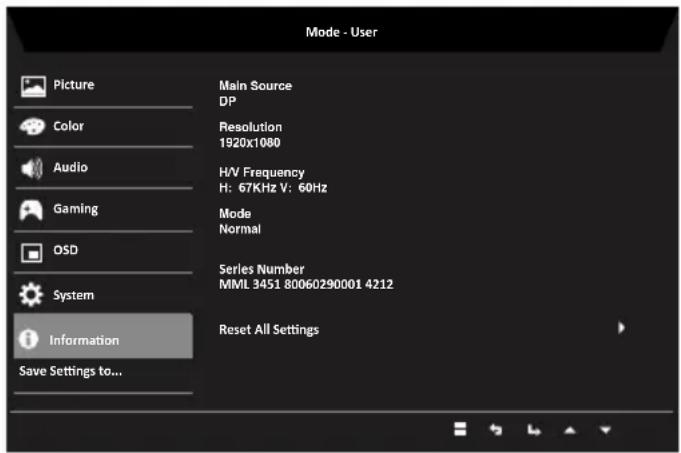Click the Series Number label
This screenshot has height=453, width=681.
pyautogui.click(x=261, y=269)
